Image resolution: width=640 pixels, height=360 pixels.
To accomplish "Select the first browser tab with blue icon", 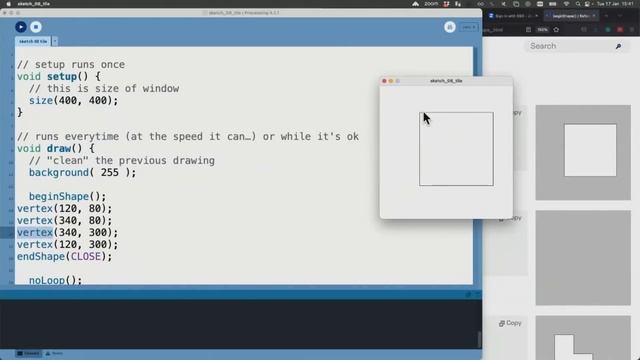I will (513, 16).
